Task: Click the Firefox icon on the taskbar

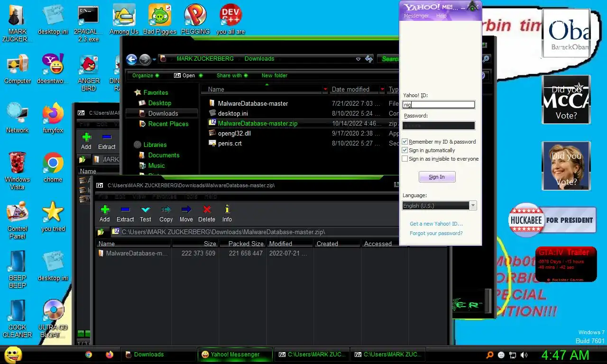Action: pyautogui.click(x=110, y=355)
